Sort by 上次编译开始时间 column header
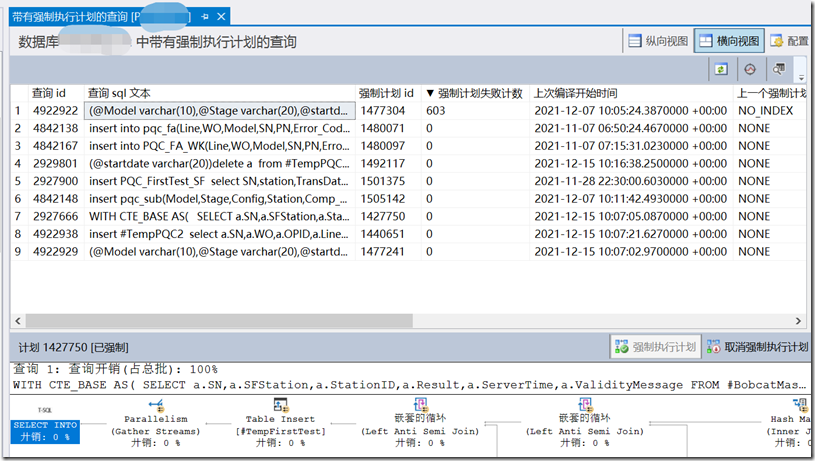This screenshot has width=815, height=461. [x=631, y=93]
